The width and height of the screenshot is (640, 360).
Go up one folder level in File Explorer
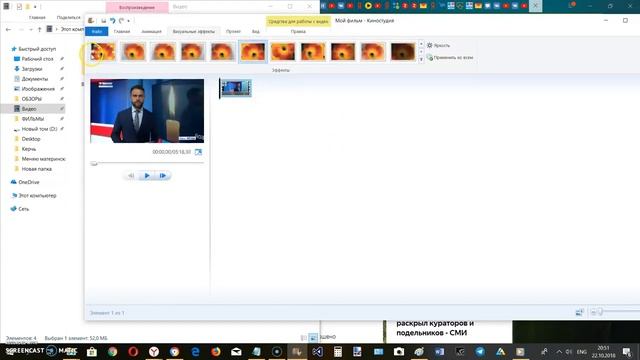coord(40,29)
